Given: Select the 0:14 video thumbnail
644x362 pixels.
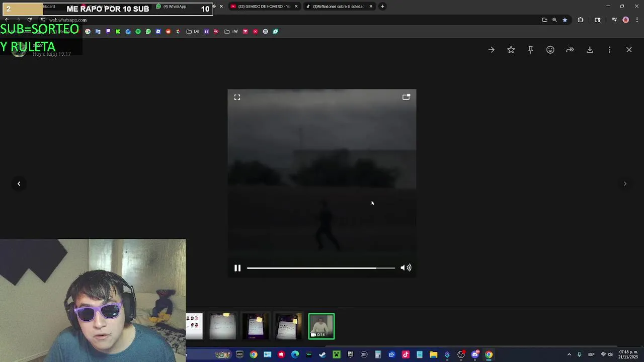Looking at the screenshot, I should click(x=321, y=326).
